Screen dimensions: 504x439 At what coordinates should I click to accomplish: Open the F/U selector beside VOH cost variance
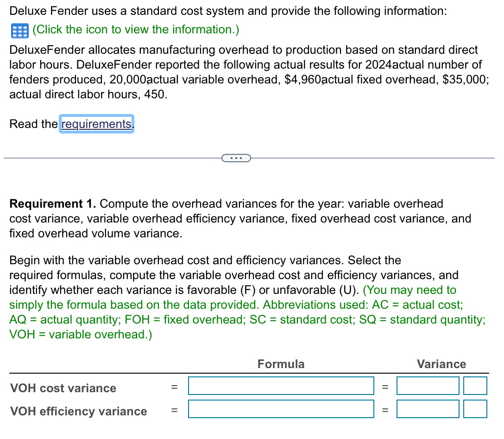click(475, 386)
